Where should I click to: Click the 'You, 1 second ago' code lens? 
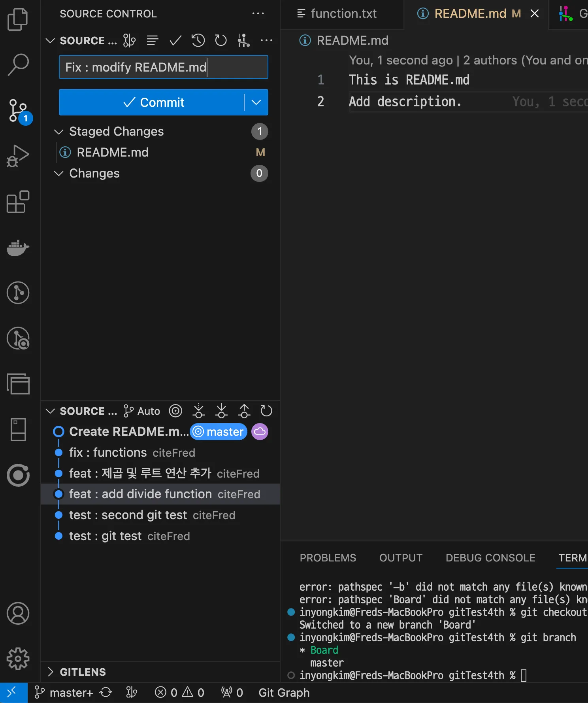(x=400, y=60)
